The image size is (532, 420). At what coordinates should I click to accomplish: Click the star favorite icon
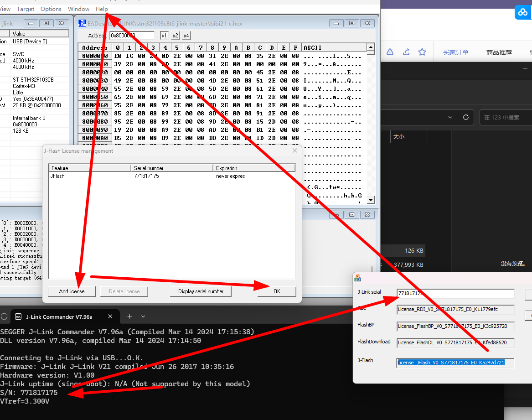(x=422, y=52)
